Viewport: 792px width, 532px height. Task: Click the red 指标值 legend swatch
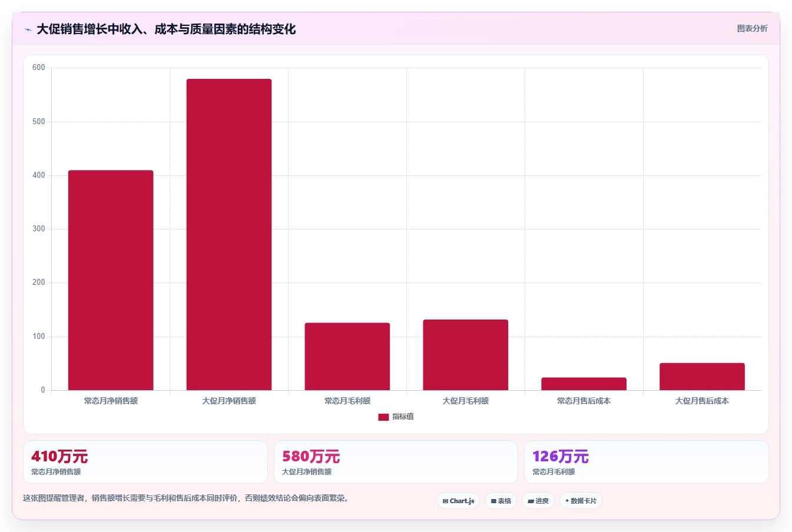pos(383,417)
